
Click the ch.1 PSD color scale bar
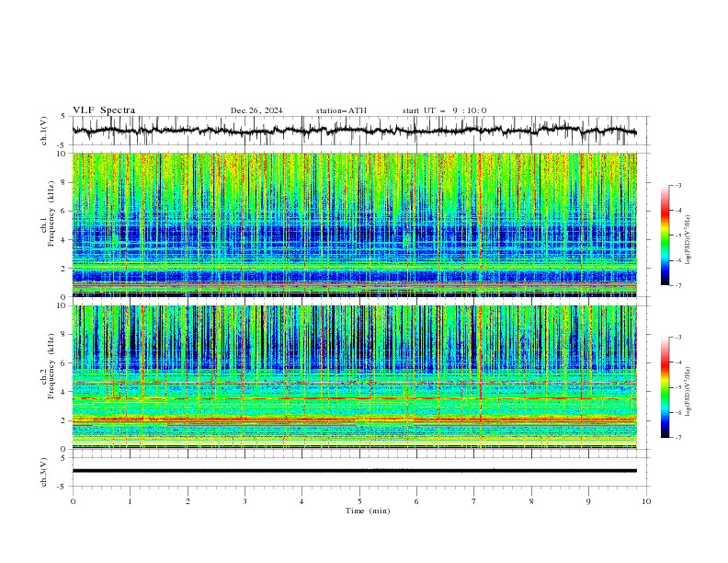(x=665, y=236)
